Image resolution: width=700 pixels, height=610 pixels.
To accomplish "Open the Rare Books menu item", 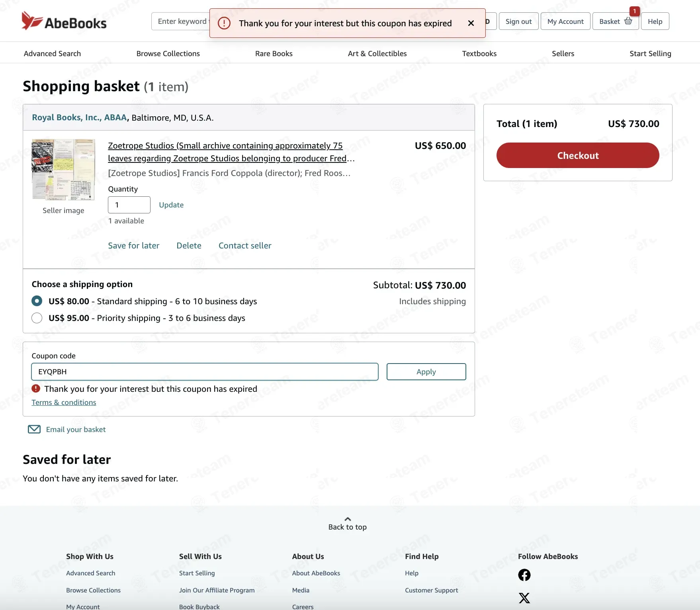I will pos(274,53).
